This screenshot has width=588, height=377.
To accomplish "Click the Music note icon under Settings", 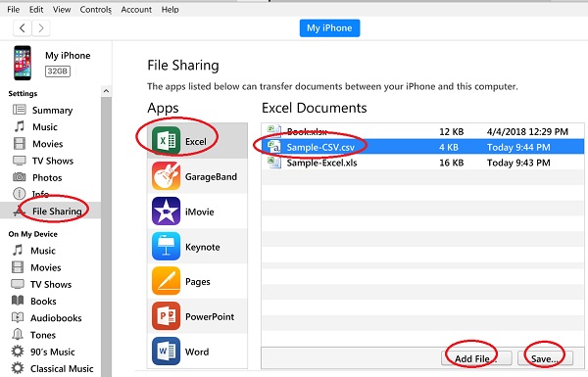I will 20,126.
